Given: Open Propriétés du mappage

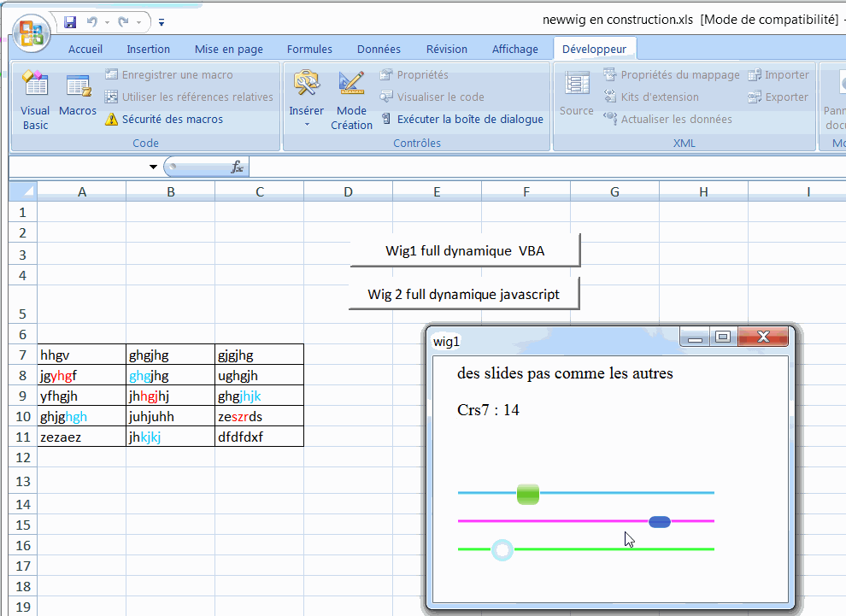Looking at the screenshot, I should click(x=672, y=74).
